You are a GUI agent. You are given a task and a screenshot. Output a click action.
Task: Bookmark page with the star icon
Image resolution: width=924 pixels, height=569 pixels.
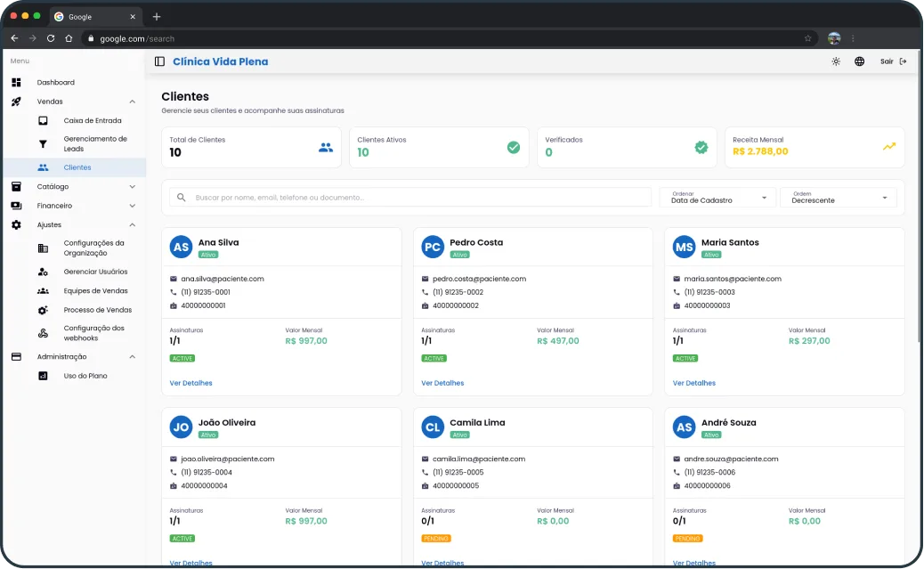pyautogui.click(x=808, y=38)
